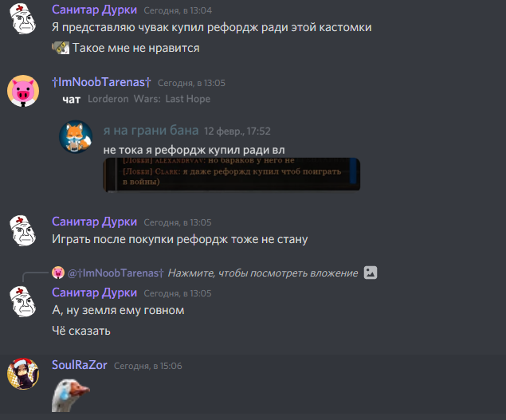The image size is (506, 420).
Task: Click the @†ImNoobTarenas† mention in the reply
Action: 116,273
